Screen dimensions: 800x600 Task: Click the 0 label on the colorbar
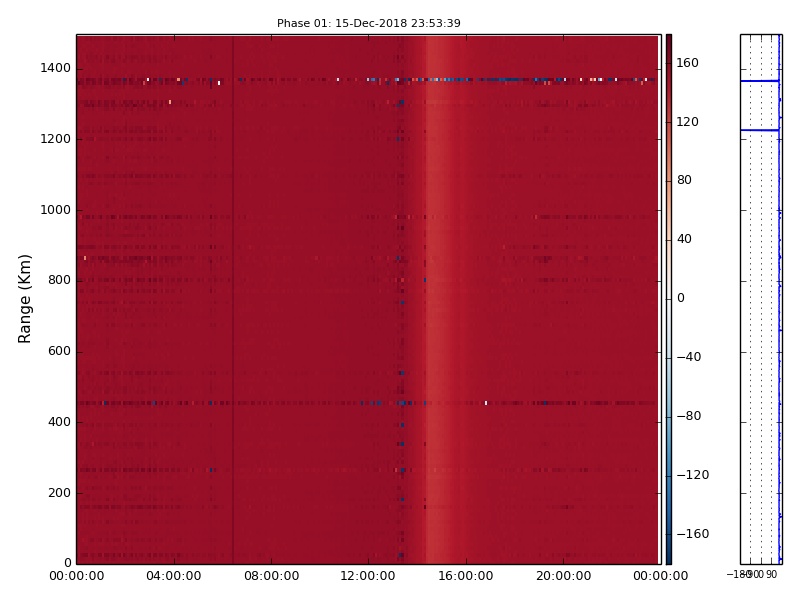click(680, 298)
